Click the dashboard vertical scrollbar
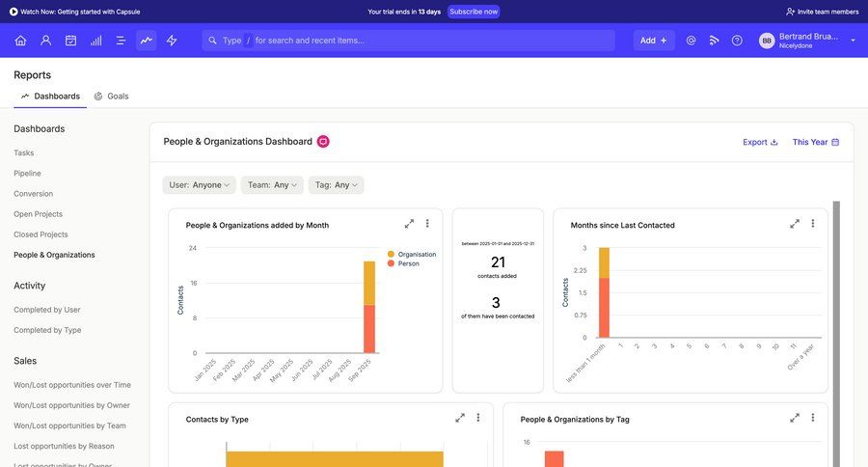The height and width of the screenshot is (467, 868). (x=836, y=328)
